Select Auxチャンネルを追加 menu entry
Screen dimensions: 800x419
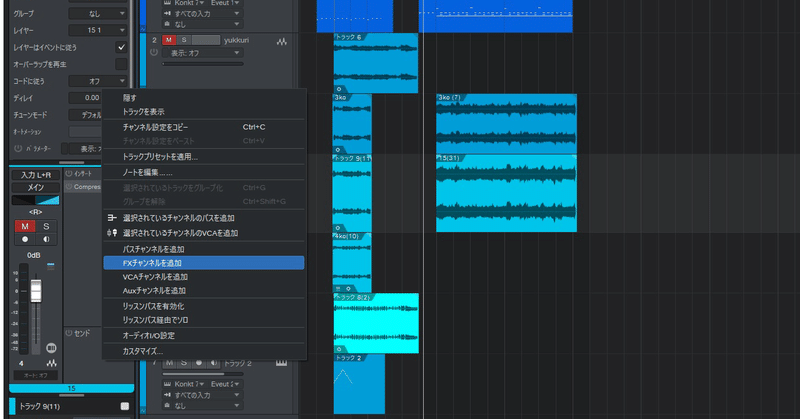204,290
